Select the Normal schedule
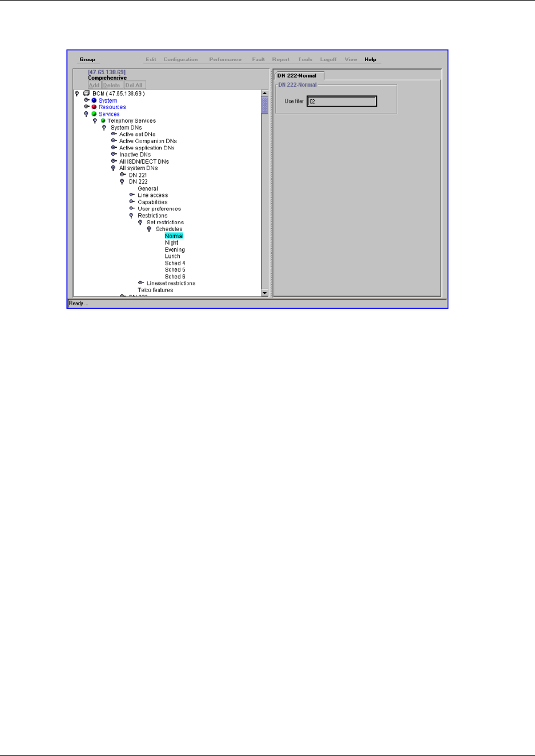 pos(174,236)
